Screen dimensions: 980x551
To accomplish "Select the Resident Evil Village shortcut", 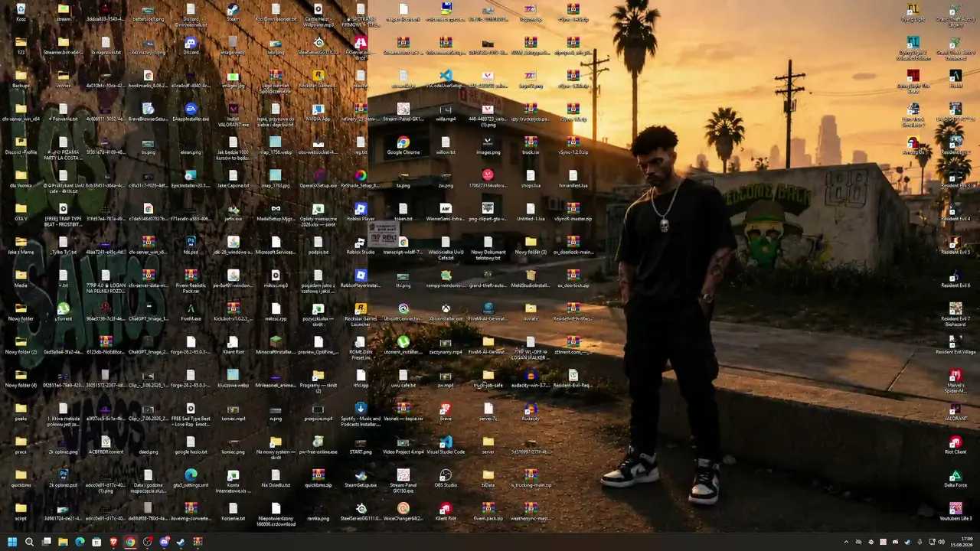I will pyautogui.click(x=955, y=345).
